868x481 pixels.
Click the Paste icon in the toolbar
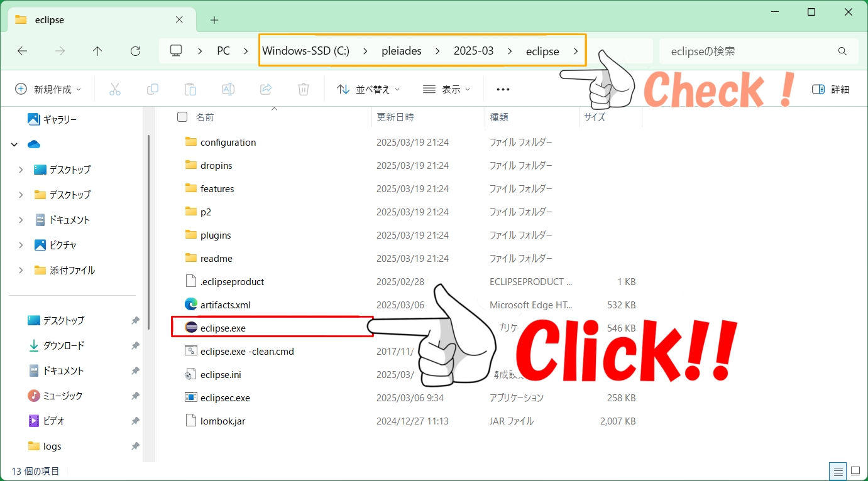tap(190, 89)
